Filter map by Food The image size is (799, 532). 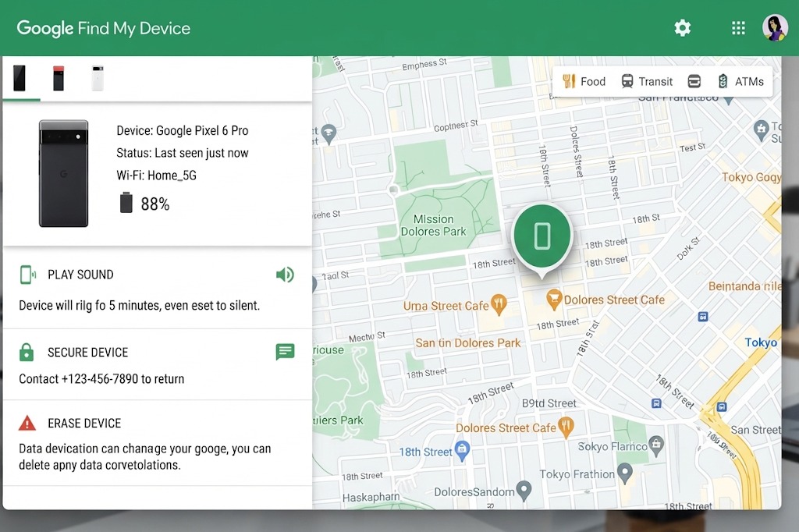[584, 82]
